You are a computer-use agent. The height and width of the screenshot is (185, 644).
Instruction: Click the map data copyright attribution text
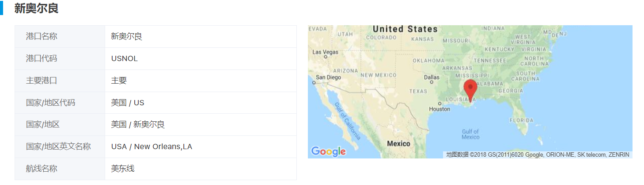[x=537, y=155]
